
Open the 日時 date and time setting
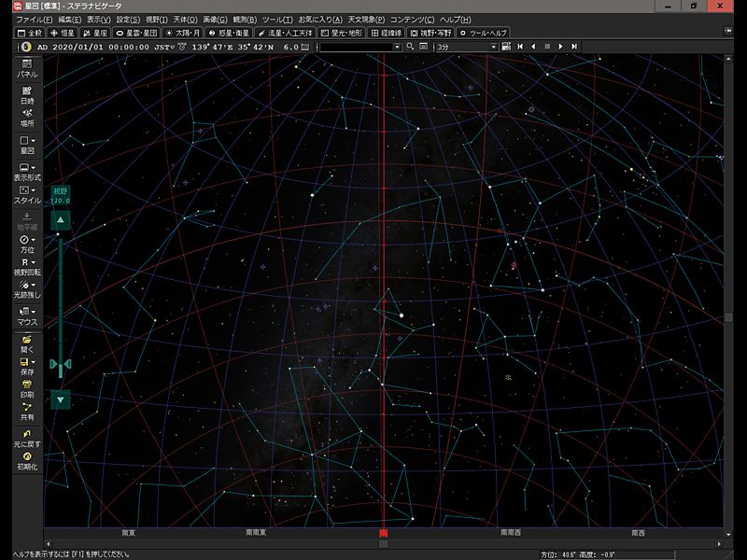[x=27, y=95]
